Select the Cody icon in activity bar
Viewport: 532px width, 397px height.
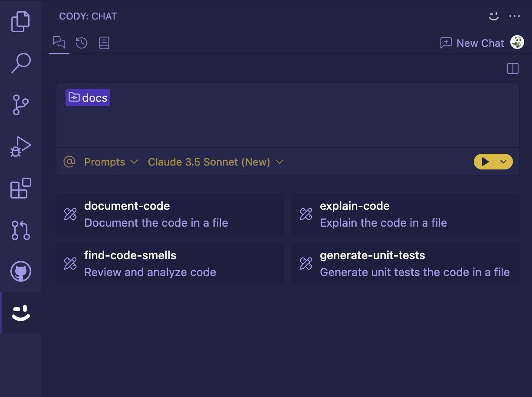click(20, 313)
